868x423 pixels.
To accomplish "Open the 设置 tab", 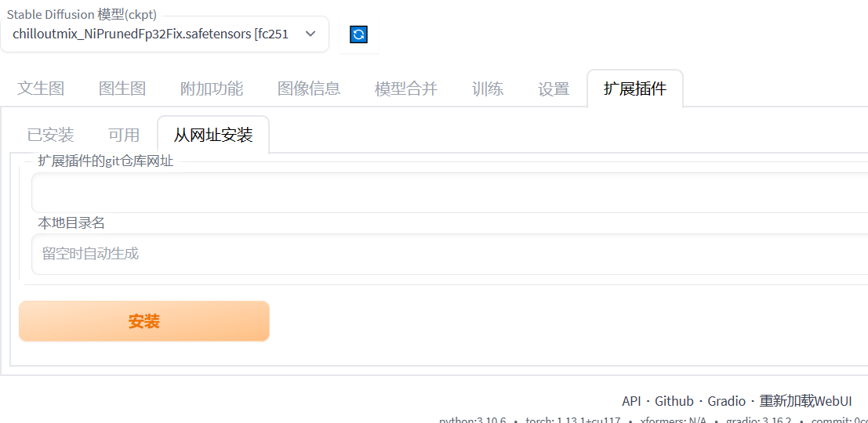I will pyautogui.click(x=554, y=89).
